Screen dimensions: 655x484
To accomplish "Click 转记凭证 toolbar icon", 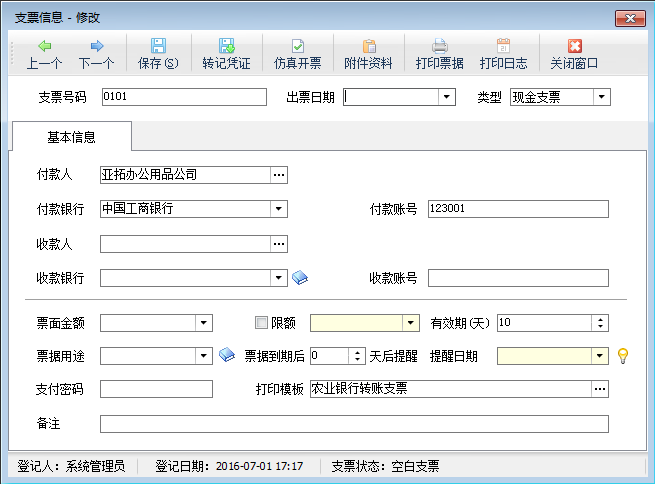I will pyautogui.click(x=226, y=53).
